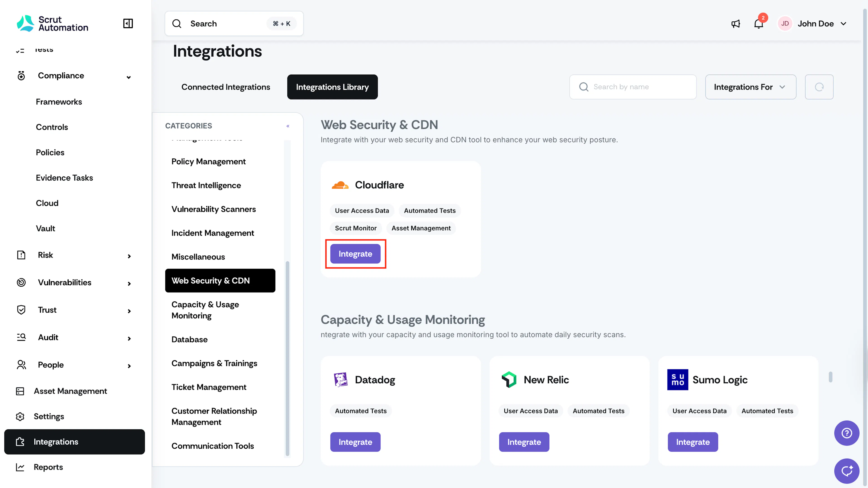
Task: Collapse the left sidebar panel icon
Action: click(x=128, y=24)
